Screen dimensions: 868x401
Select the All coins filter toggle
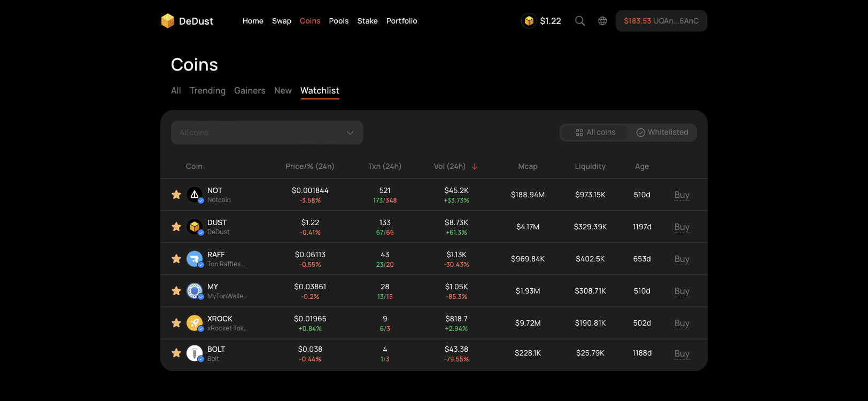[x=595, y=133]
